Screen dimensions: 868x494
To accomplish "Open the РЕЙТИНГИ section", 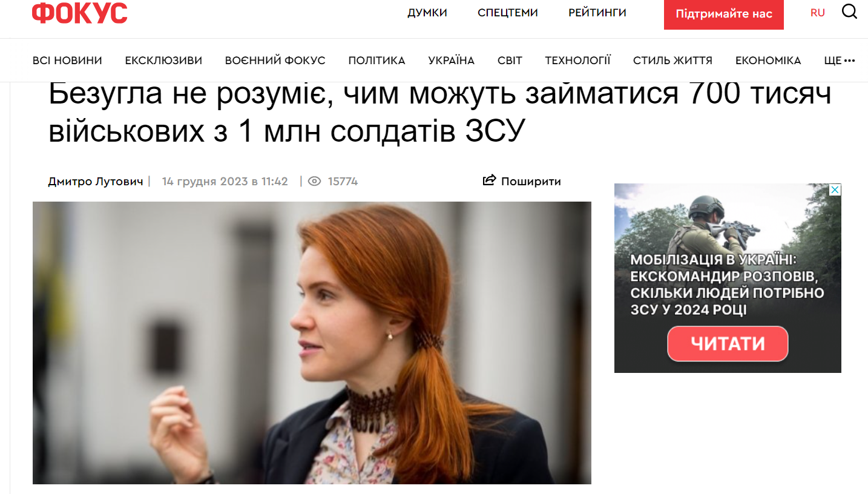I will coord(597,13).
